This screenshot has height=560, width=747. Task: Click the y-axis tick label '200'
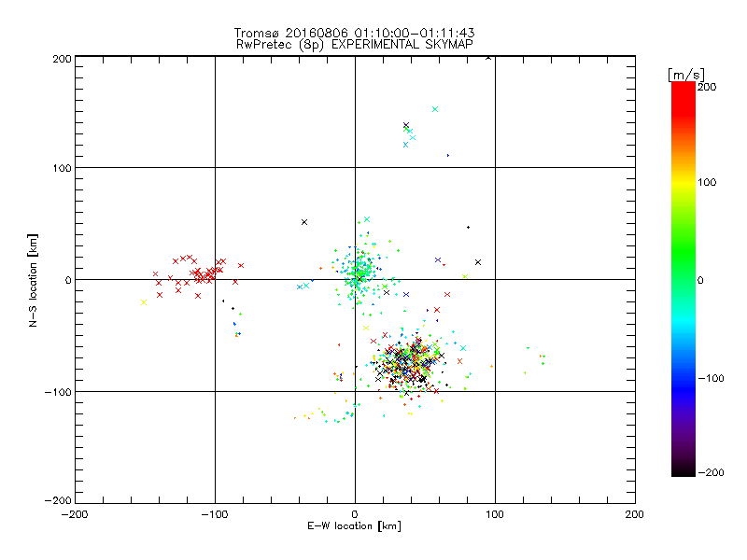point(63,59)
